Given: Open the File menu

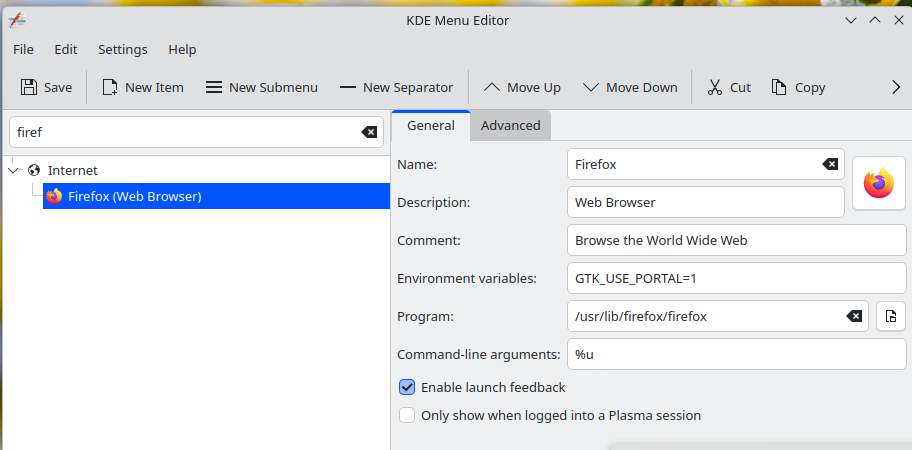Looking at the screenshot, I should point(23,49).
